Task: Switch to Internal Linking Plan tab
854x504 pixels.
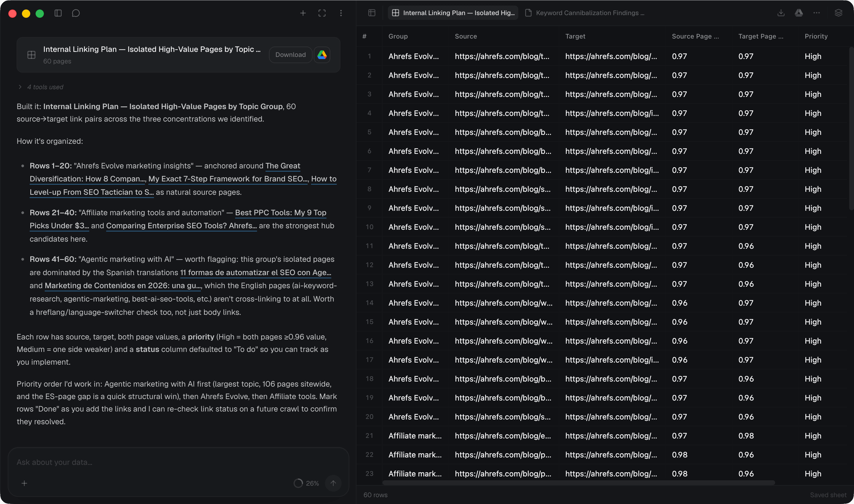Action: 453,13
